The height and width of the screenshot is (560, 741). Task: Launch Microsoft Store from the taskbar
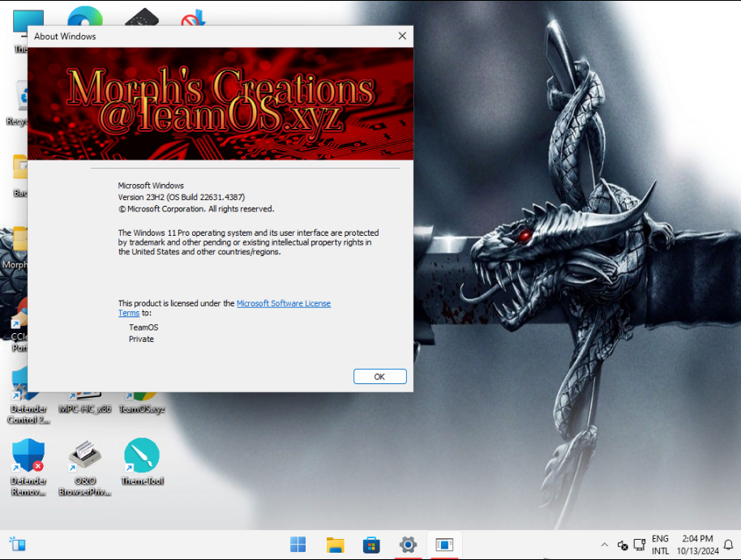[371, 545]
